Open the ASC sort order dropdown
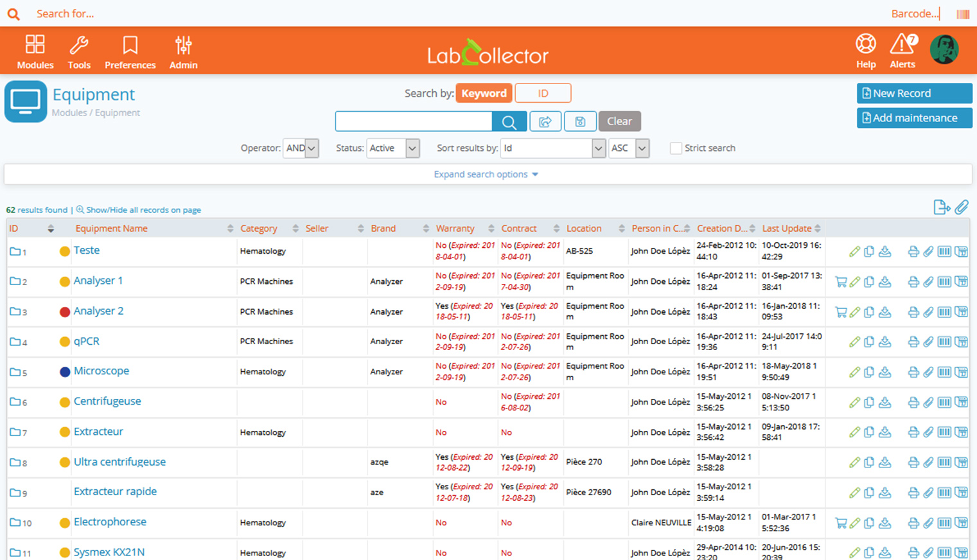Image resolution: width=977 pixels, height=560 pixels. (629, 148)
